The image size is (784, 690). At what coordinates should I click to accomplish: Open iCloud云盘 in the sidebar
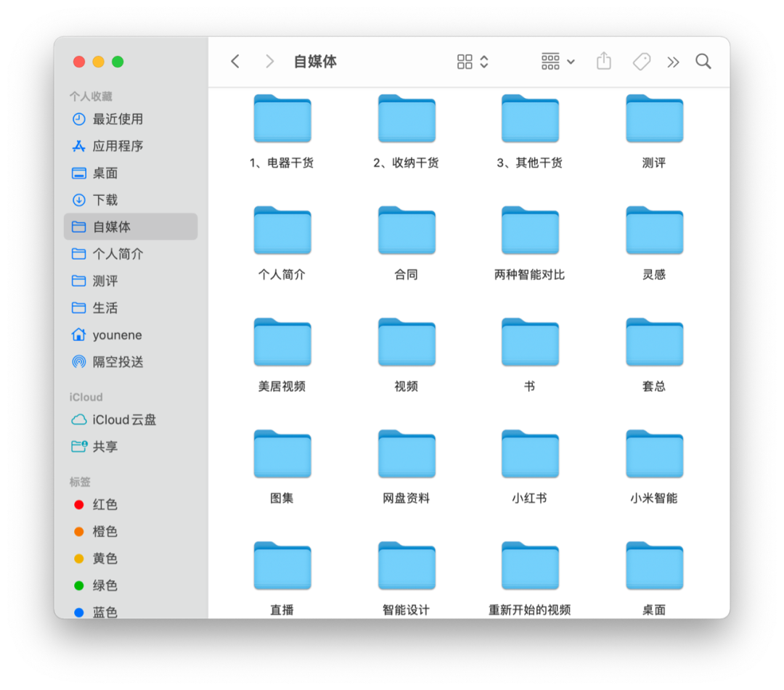[x=131, y=419]
